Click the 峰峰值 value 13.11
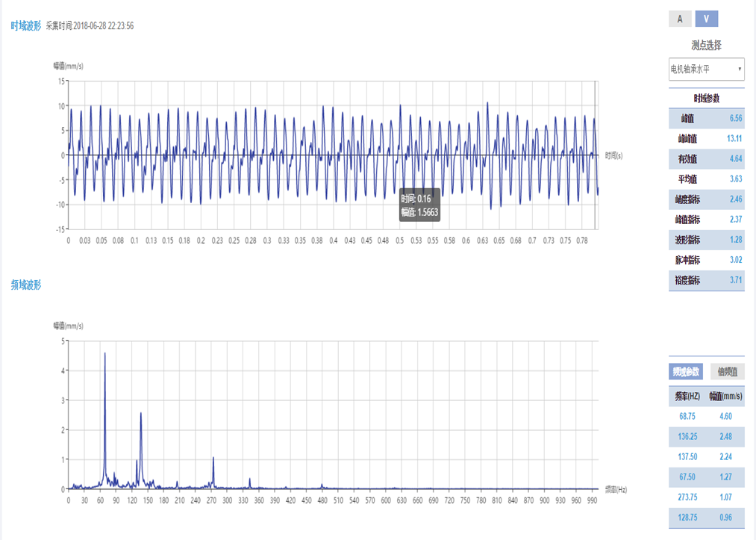The image size is (756, 540). click(734, 139)
